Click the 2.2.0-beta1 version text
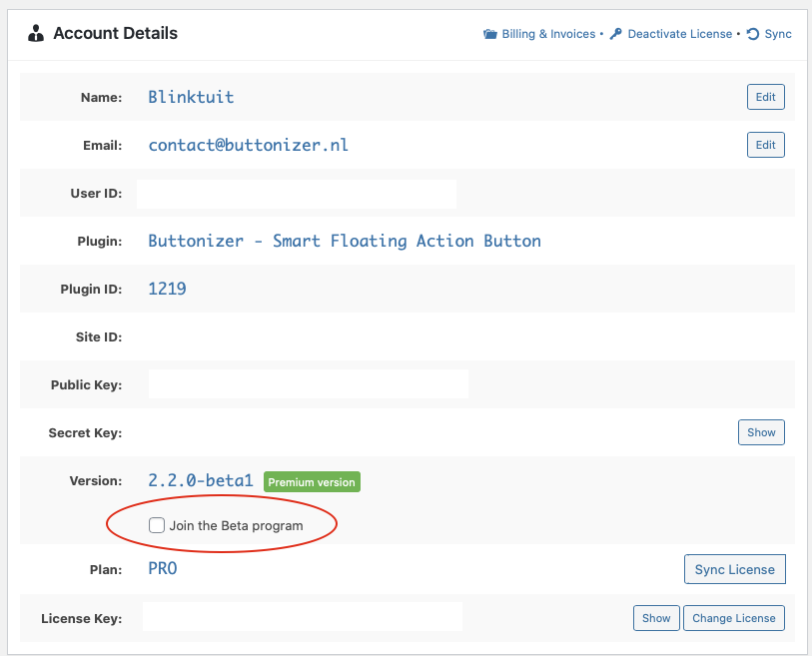 [201, 480]
